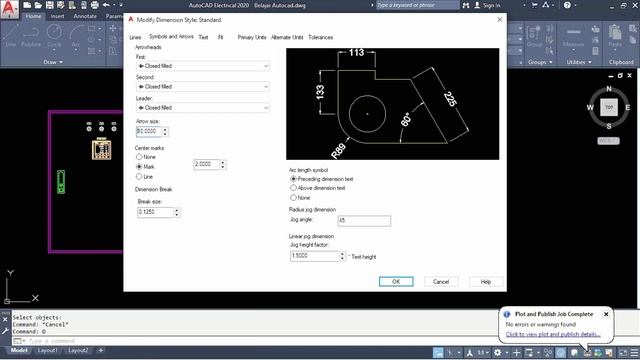
Task: Click the annotation scale icon in status bar
Action: [470, 352]
